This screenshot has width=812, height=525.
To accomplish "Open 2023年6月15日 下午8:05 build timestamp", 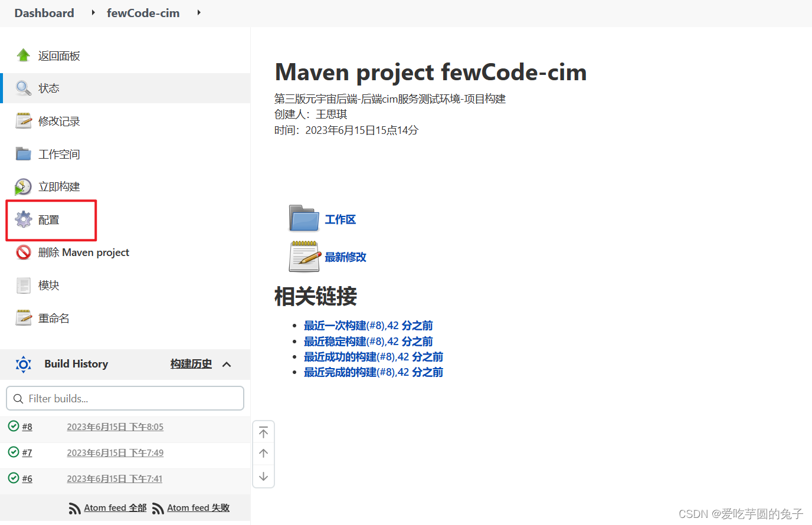I will (115, 426).
